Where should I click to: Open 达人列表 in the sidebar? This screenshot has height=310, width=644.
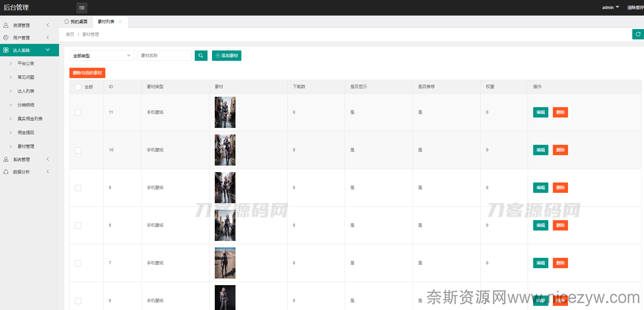[x=26, y=91]
